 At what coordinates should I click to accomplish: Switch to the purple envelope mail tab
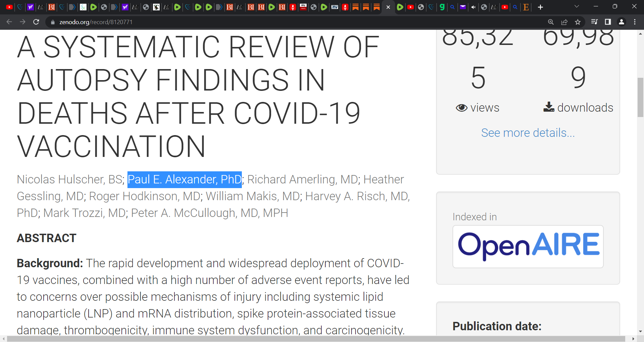(x=463, y=7)
